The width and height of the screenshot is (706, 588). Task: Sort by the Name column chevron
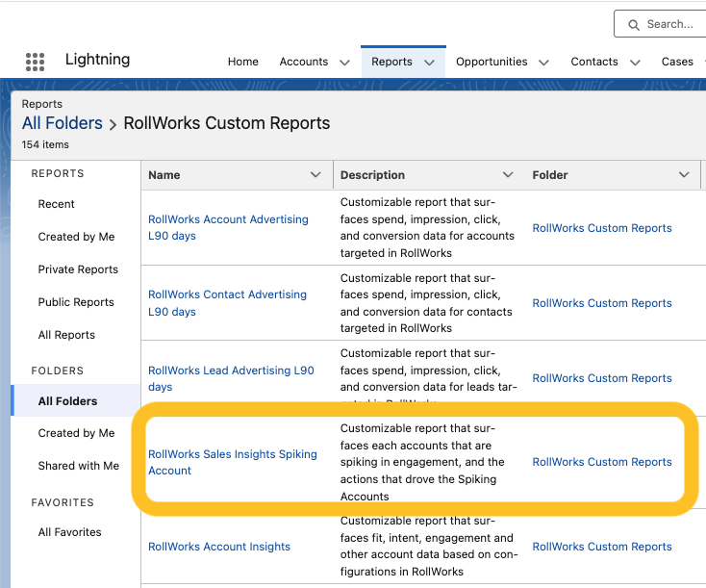pos(315,175)
